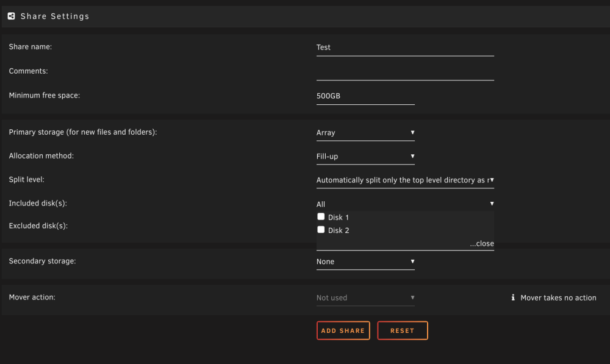Click the Share Settings header icon

pyautogui.click(x=11, y=16)
